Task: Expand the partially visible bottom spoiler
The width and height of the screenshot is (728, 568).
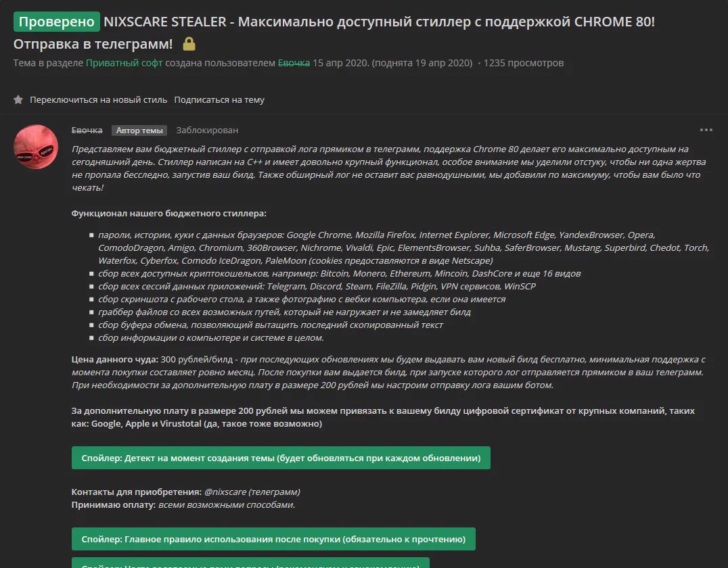Action: (x=250, y=563)
